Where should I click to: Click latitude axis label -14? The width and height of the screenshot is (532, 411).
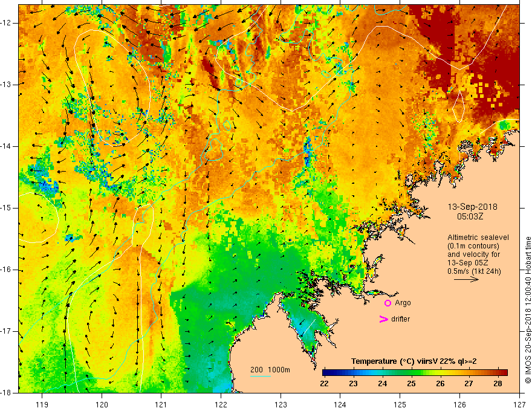tap(6, 146)
